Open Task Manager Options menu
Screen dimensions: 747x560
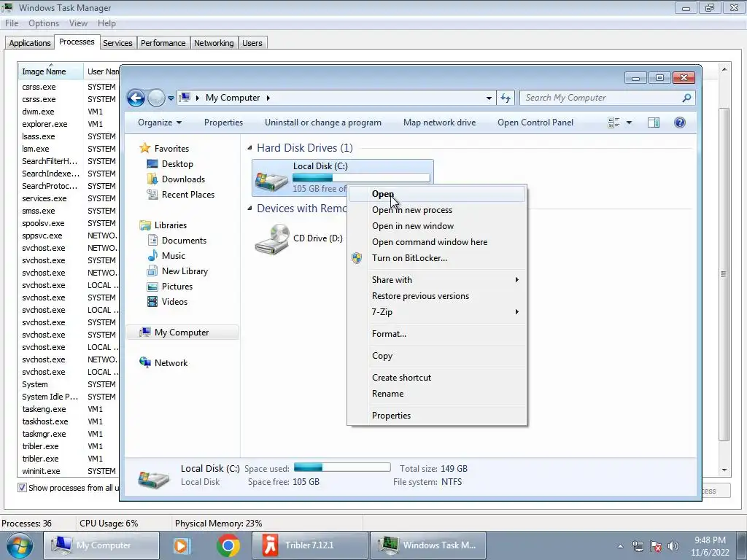coord(43,23)
